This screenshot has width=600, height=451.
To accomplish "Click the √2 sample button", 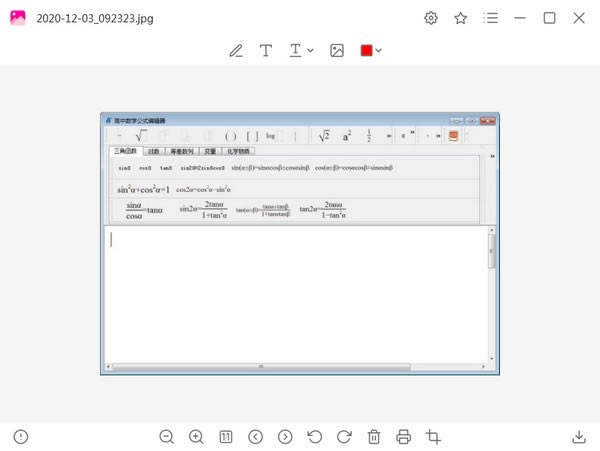I will pyautogui.click(x=324, y=136).
